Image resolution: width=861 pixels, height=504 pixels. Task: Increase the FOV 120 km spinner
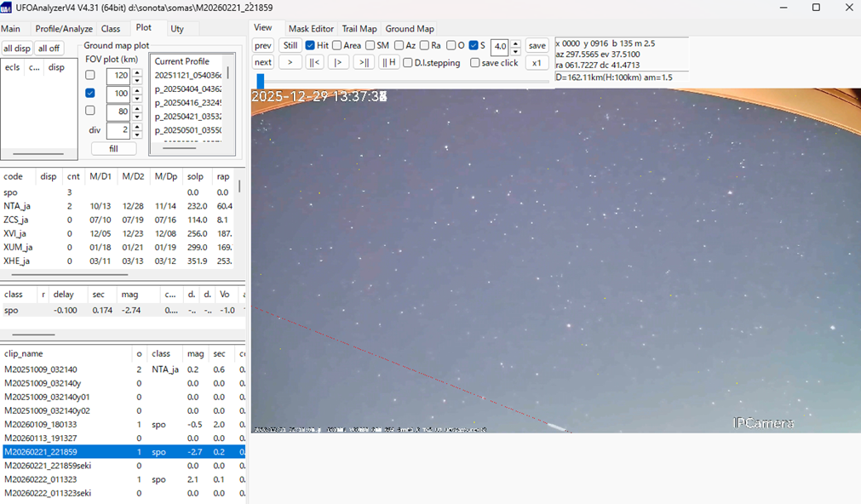tap(137, 72)
